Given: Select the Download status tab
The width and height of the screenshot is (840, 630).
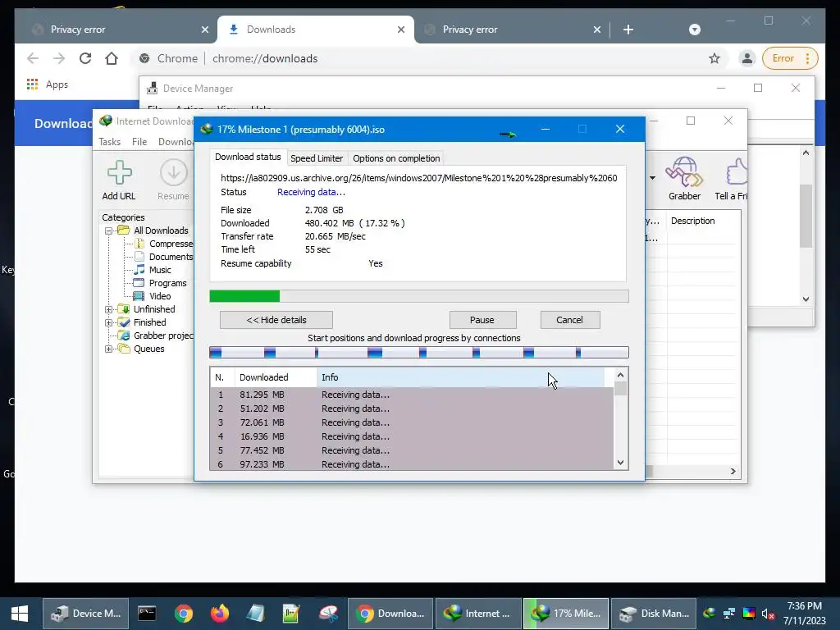Looking at the screenshot, I should (248, 157).
